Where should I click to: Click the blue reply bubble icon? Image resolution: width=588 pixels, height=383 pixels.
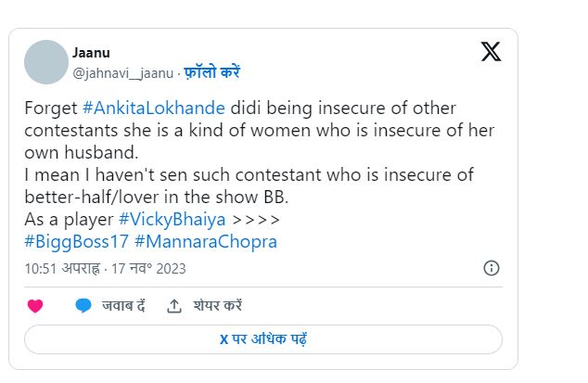coord(83,306)
